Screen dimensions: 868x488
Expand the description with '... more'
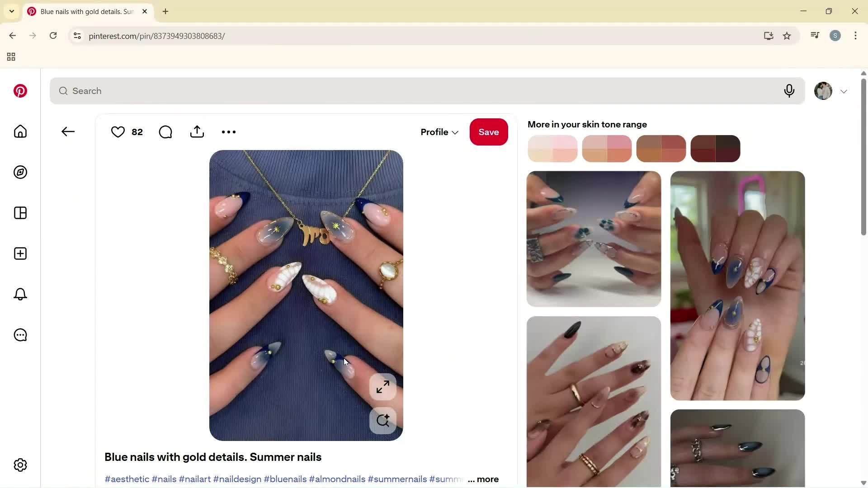tap(483, 479)
